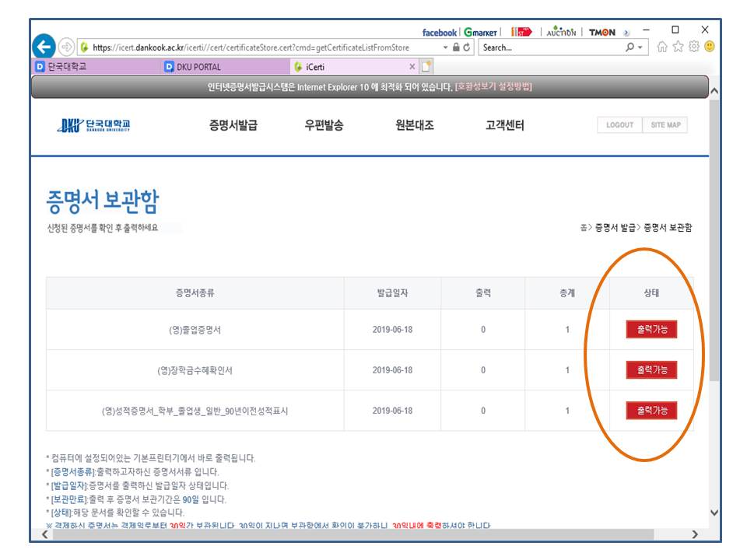Click the vertical scrollbar down arrow
Viewport: 747px width, 560px height.
pyautogui.click(x=714, y=513)
